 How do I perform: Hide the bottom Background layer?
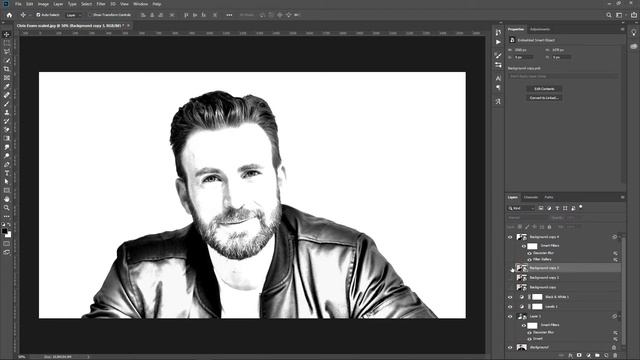tap(510, 347)
